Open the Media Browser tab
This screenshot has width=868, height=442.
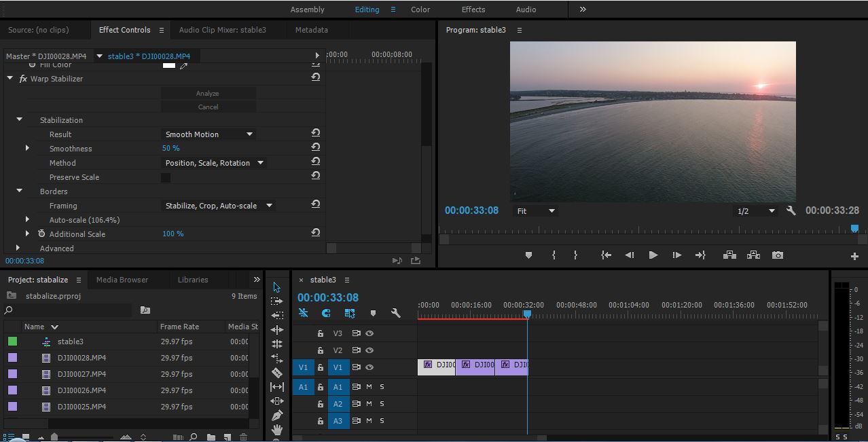pos(122,280)
